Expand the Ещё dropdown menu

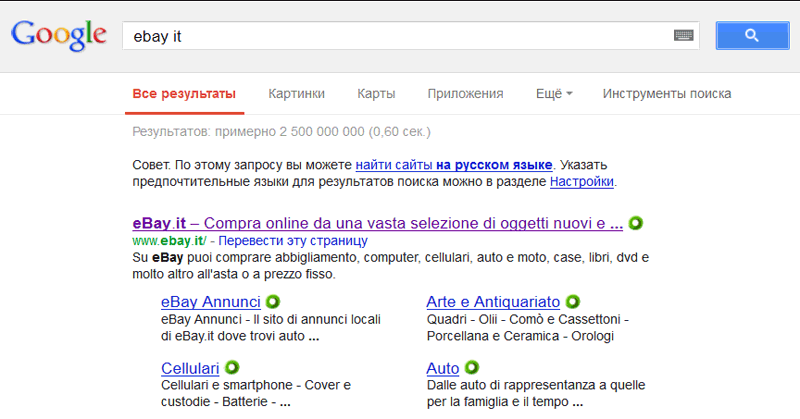click(554, 94)
